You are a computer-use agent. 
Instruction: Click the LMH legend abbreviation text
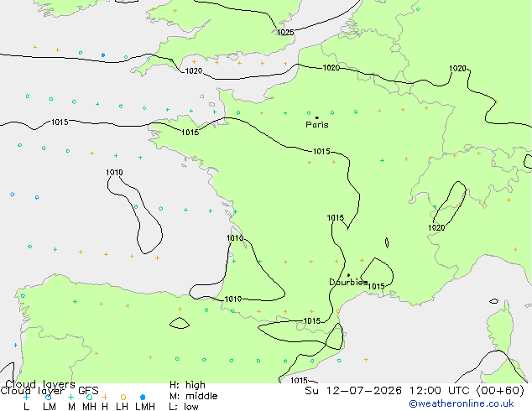coord(145,407)
